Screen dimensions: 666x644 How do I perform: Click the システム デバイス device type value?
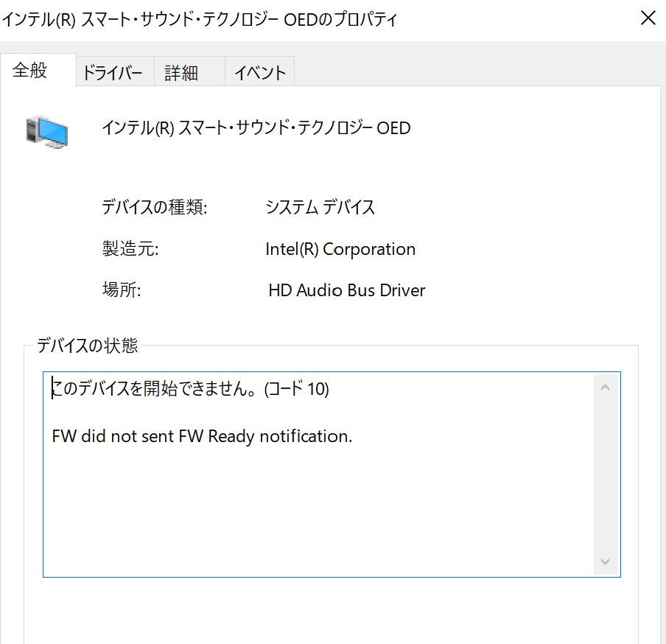[320, 208]
